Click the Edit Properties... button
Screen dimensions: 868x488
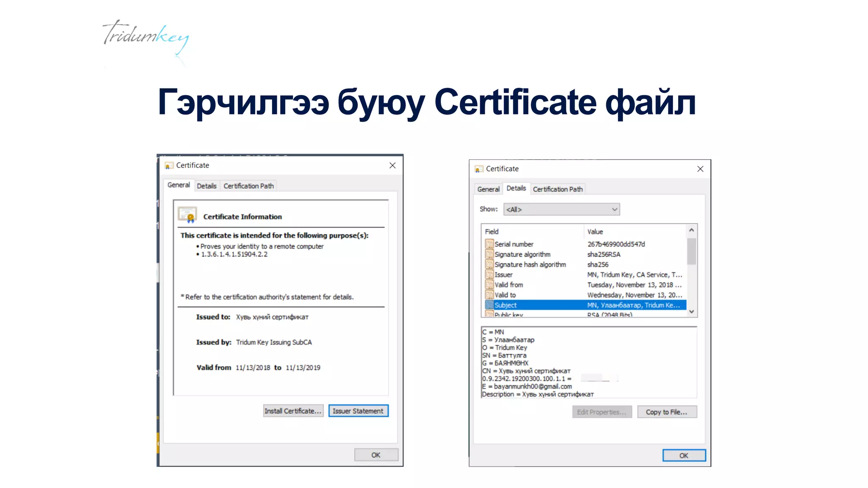tap(601, 412)
